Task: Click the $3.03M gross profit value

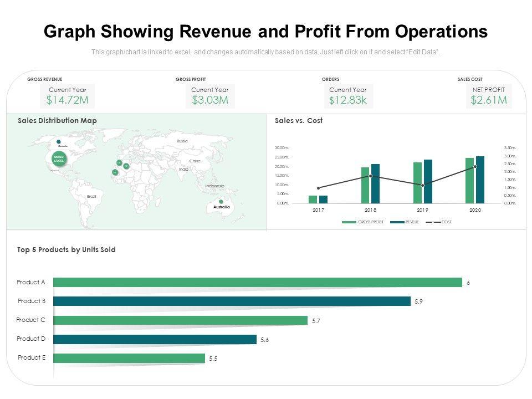Action: pos(210,100)
